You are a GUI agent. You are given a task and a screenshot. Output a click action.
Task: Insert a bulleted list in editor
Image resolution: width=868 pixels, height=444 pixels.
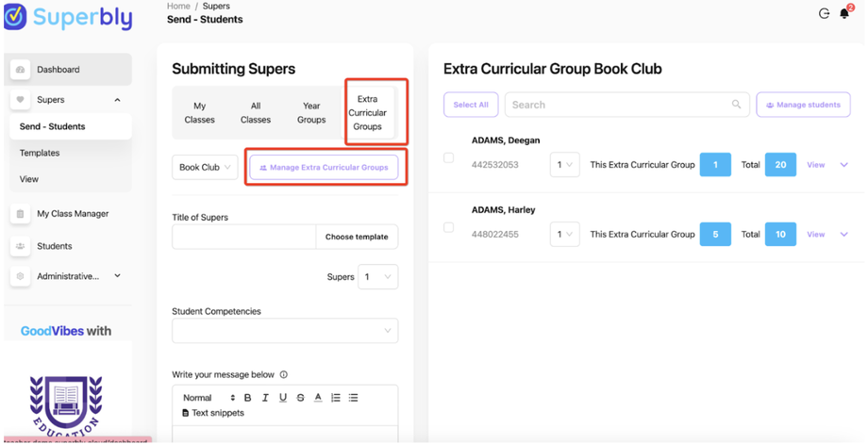point(353,398)
